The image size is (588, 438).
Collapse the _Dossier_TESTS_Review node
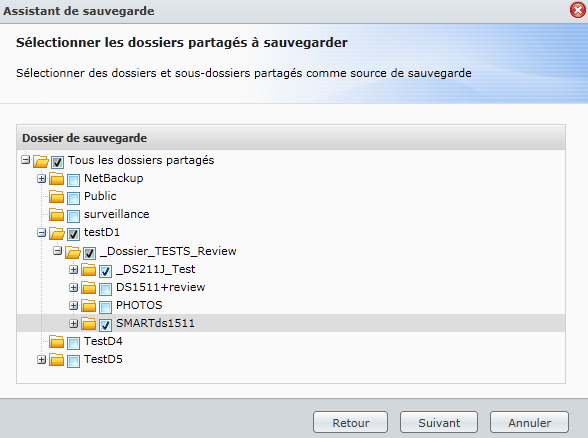tap(57, 250)
